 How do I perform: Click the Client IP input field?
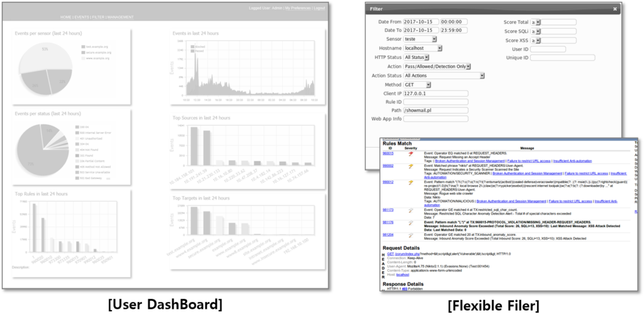(436, 94)
